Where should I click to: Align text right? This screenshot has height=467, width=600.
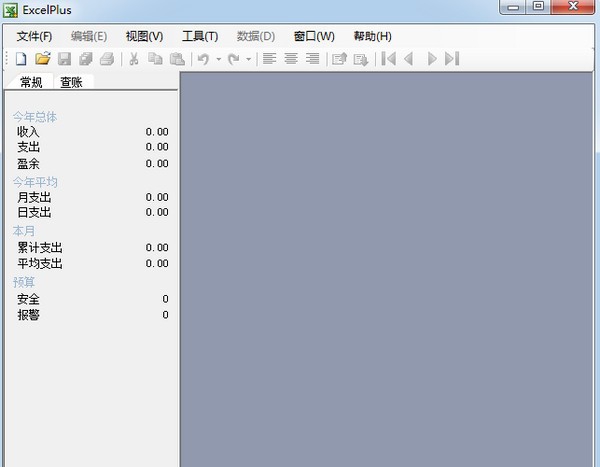click(313, 59)
